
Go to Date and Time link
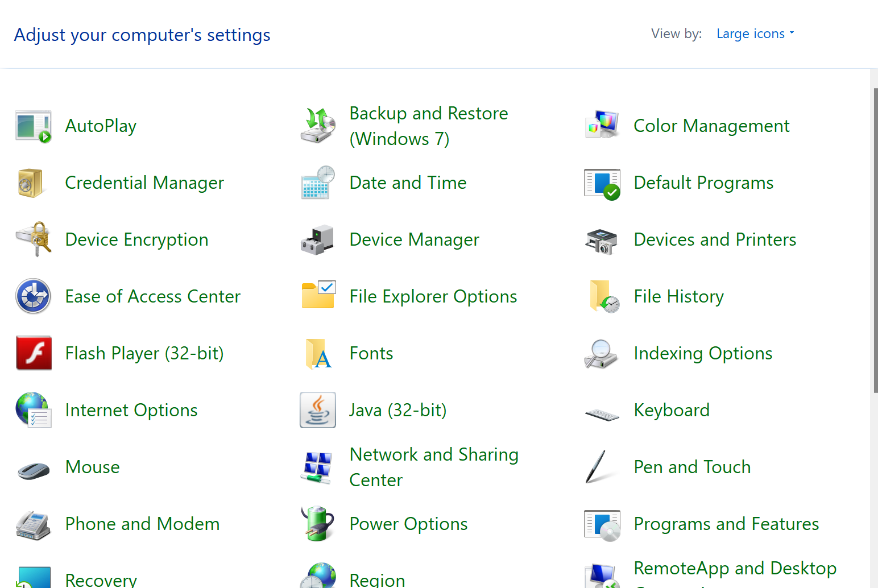tap(408, 183)
